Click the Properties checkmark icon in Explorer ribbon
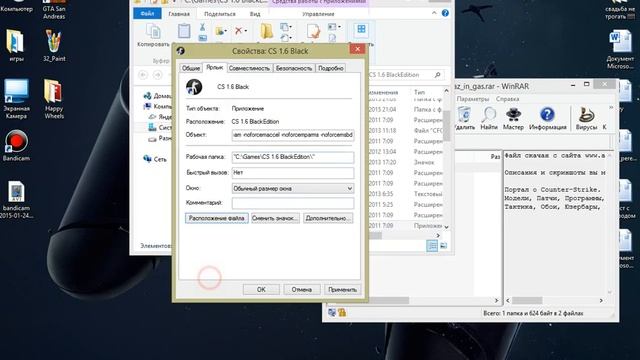 (x=313, y=31)
